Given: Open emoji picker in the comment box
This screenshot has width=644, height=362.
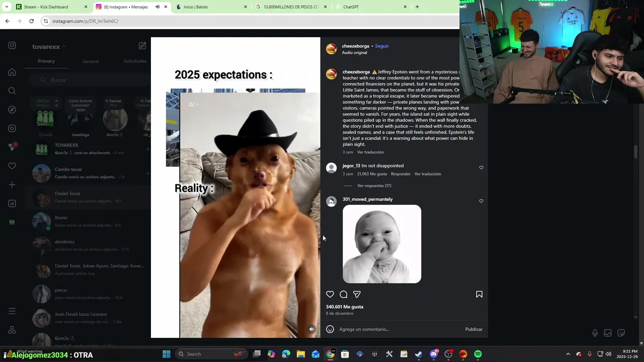Looking at the screenshot, I should (330, 329).
